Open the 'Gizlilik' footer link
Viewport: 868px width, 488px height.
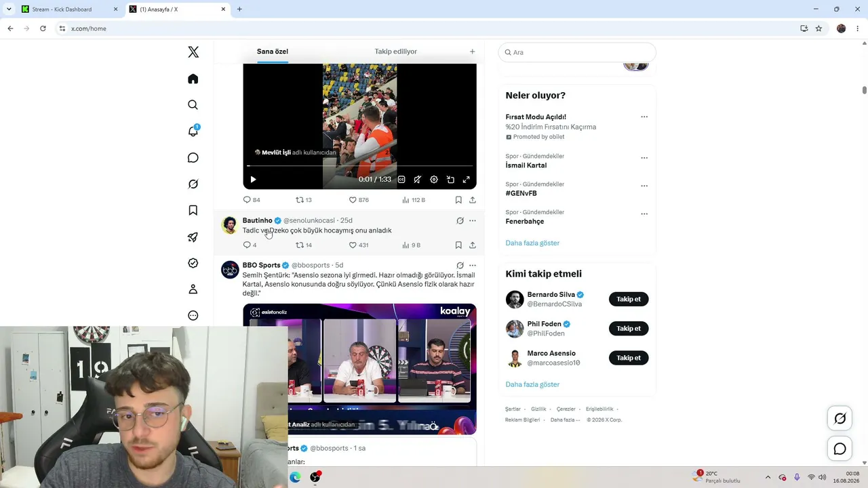[x=538, y=409]
